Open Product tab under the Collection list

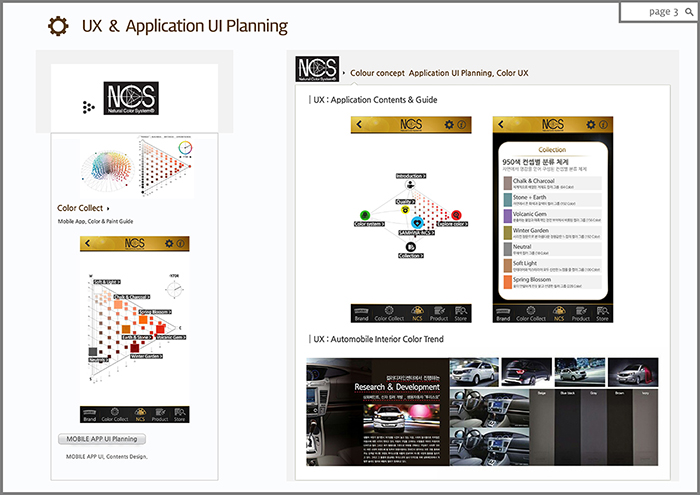coord(581,314)
